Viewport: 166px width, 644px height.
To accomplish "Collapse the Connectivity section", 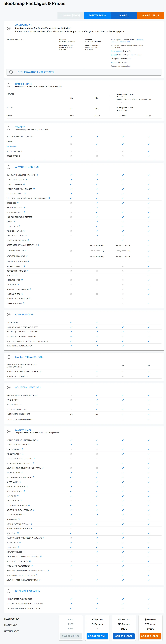I will coord(9,29).
